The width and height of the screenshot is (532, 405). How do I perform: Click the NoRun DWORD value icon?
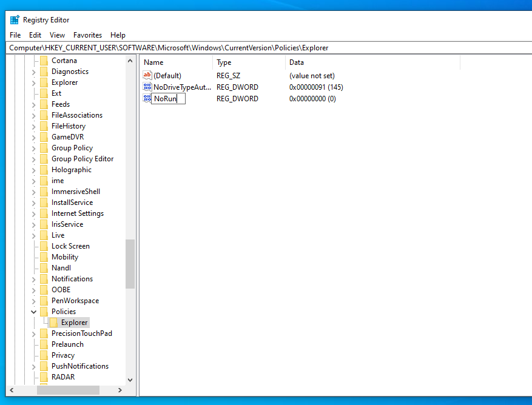(146, 99)
